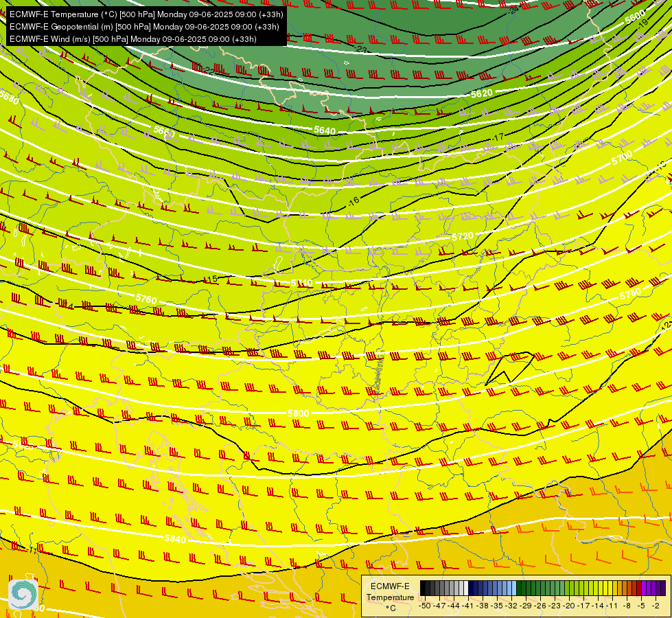Click the 5760 geopotential contour label
This screenshot has width=672, height=618.
pyautogui.click(x=146, y=299)
